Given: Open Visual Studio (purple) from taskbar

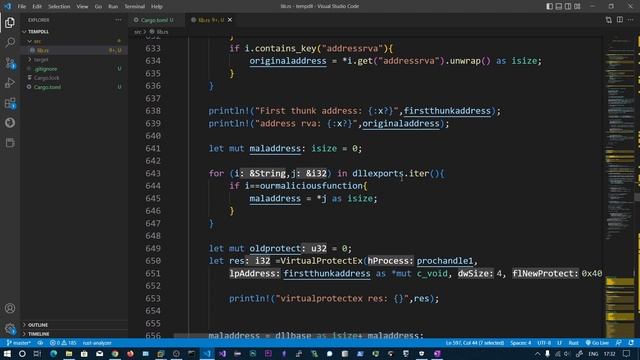Looking at the screenshot, I should (x=222, y=353).
